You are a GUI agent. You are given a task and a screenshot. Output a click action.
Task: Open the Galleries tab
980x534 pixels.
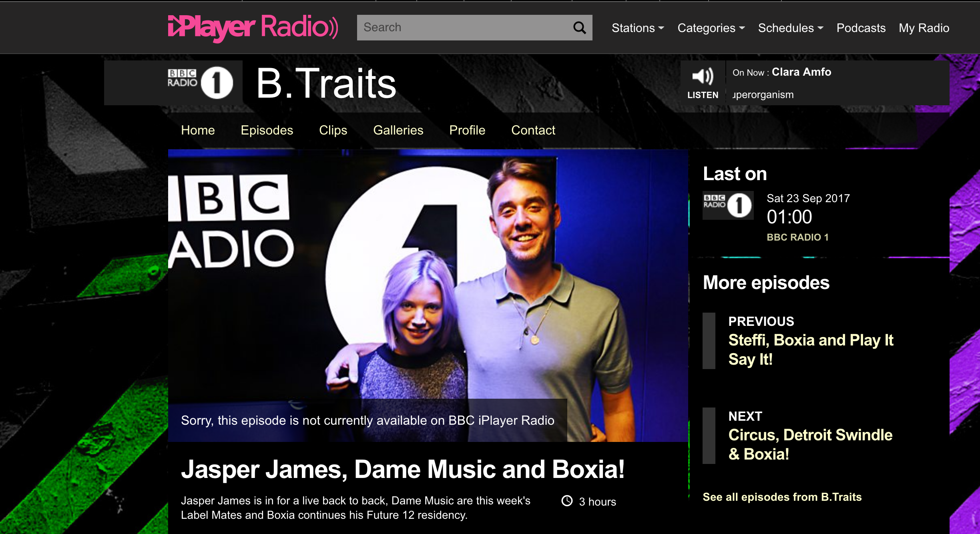(398, 130)
